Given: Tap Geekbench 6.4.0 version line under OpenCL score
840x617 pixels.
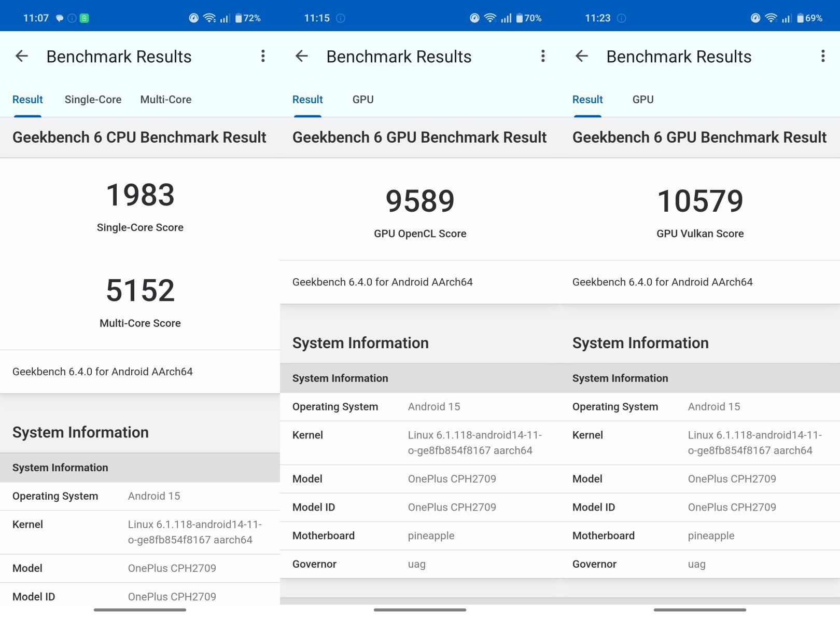Looking at the screenshot, I should tap(383, 282).
